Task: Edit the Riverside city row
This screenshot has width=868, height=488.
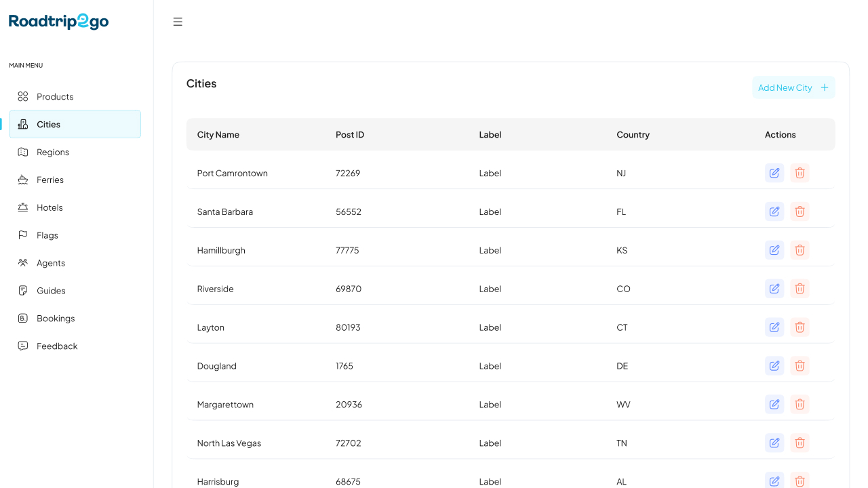Action: pos(774,289)
